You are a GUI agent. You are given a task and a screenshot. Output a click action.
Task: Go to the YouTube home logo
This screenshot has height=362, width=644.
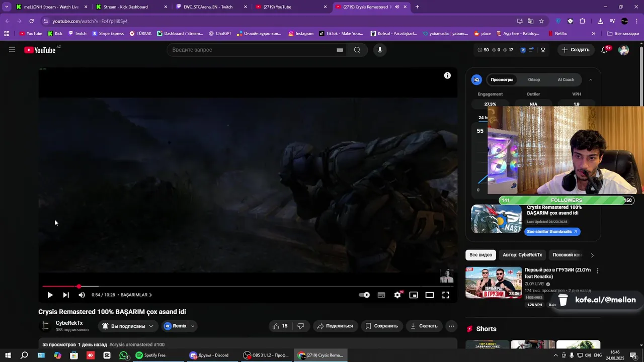40,50
